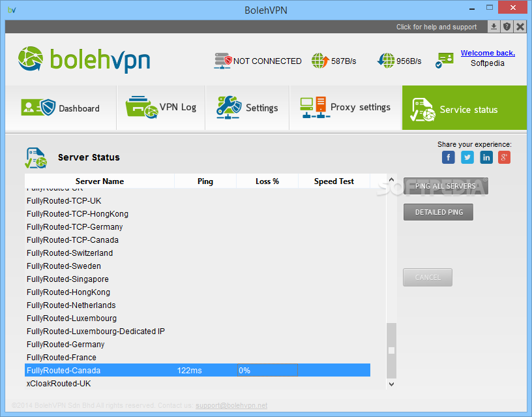Click the NOT CONNECTED server shield icon
This screenshot has width=532, height=417.
pos(222,61)
